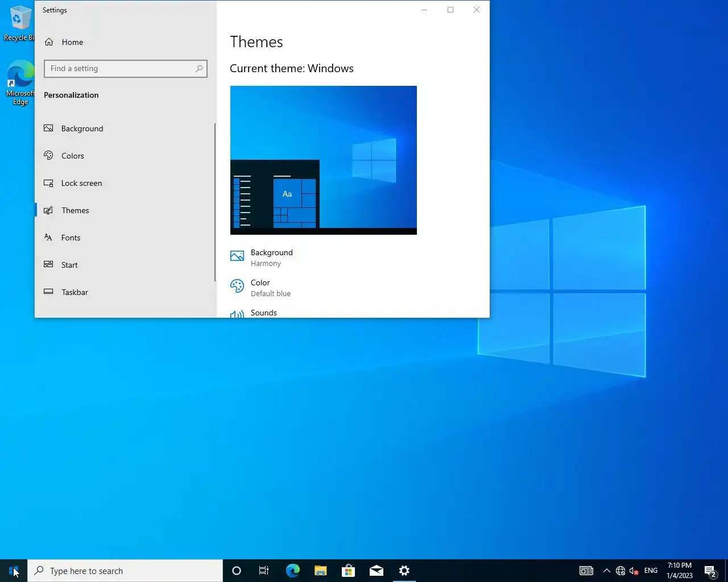Screen dimensions: 728x582
Task: Open the notification Action Center
Action: tap(710, 571)
